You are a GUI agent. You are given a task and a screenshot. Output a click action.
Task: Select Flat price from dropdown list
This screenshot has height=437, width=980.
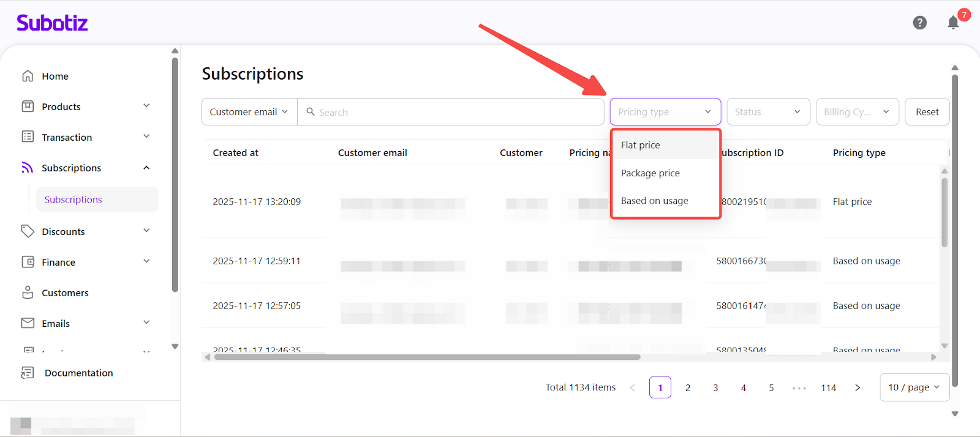641,145
